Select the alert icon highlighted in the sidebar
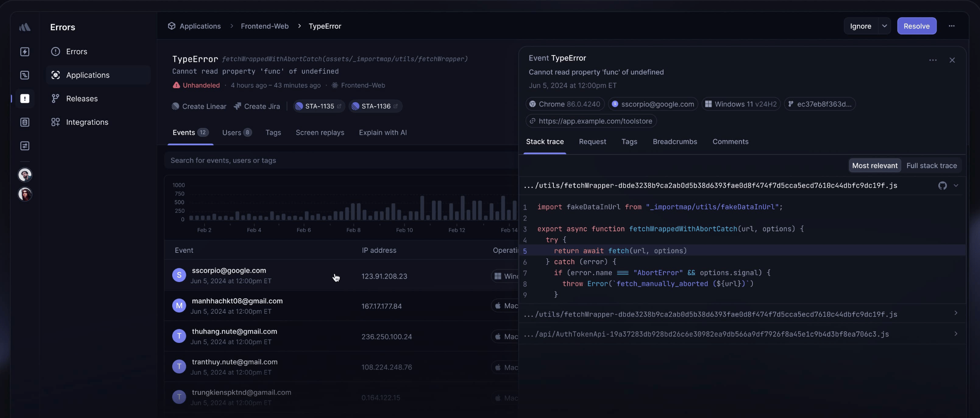 pos(25,98)
